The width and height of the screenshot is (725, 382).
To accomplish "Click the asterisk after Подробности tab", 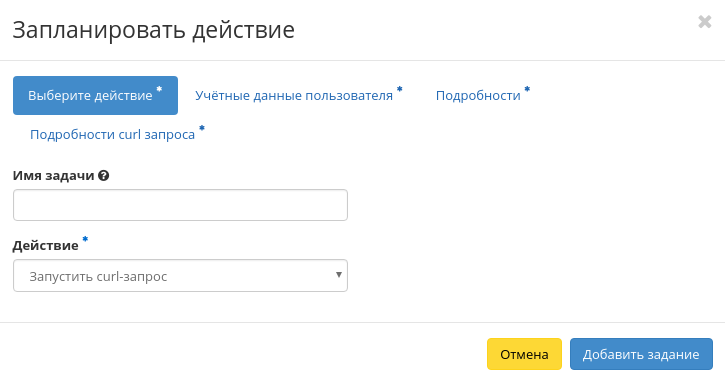I will 527,89.
